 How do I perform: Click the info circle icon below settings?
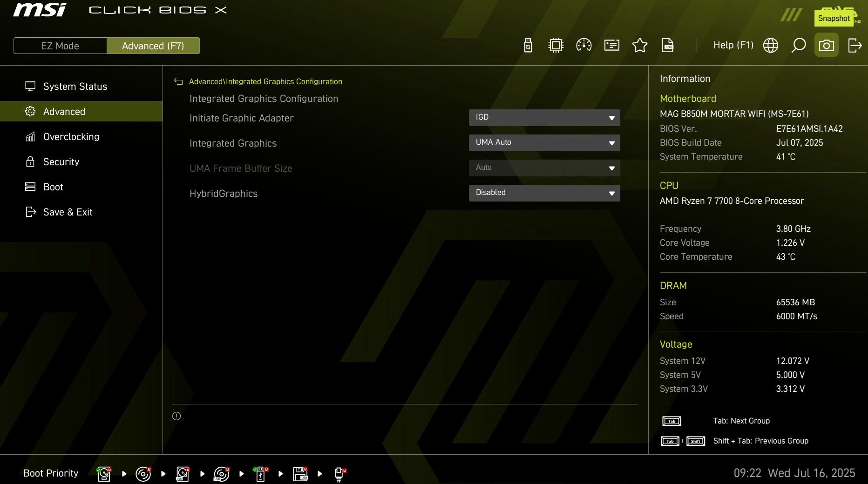tap(176, 416)
